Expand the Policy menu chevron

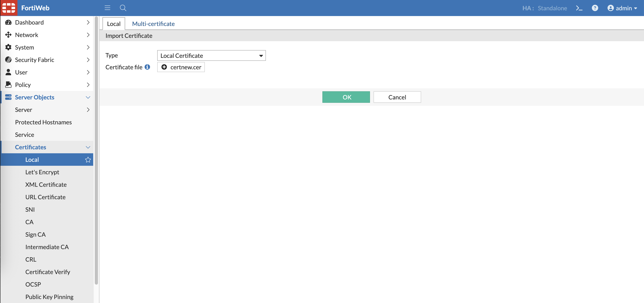point(88,85)
